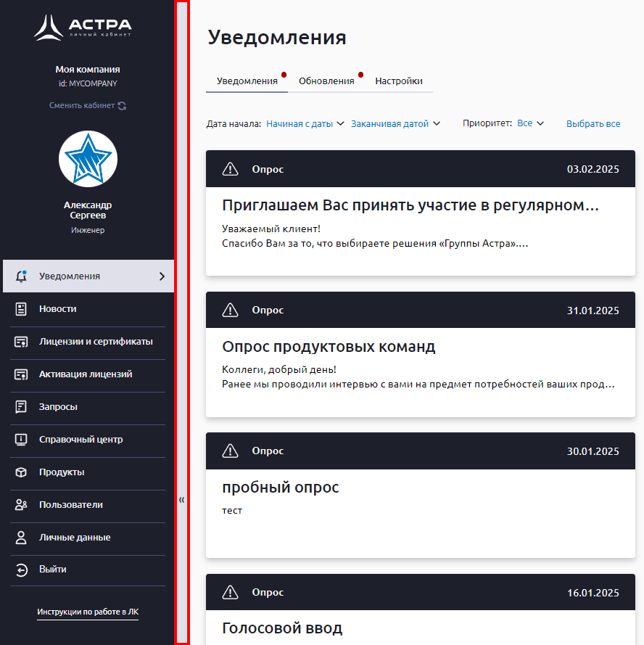Viewport: 644px width, 645px height.
Task: Expand the priority 'Все' dropdown
Action: pos(530,124)
